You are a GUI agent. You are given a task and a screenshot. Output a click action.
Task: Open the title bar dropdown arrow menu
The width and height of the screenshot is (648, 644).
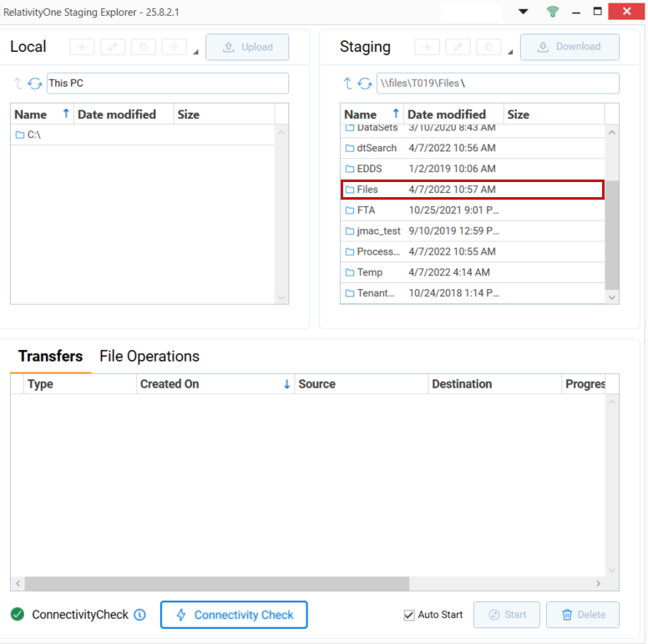(524, 12)
